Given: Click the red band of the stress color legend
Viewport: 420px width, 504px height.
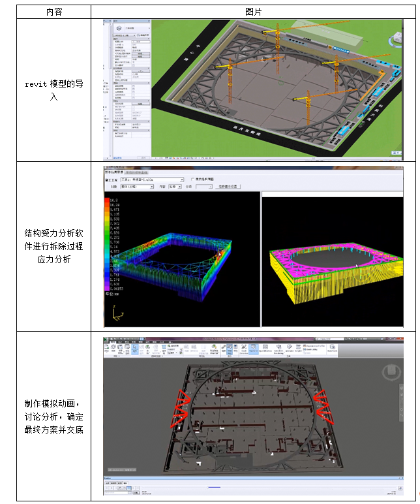Looking at the screenshot, I should click(108, 202).
